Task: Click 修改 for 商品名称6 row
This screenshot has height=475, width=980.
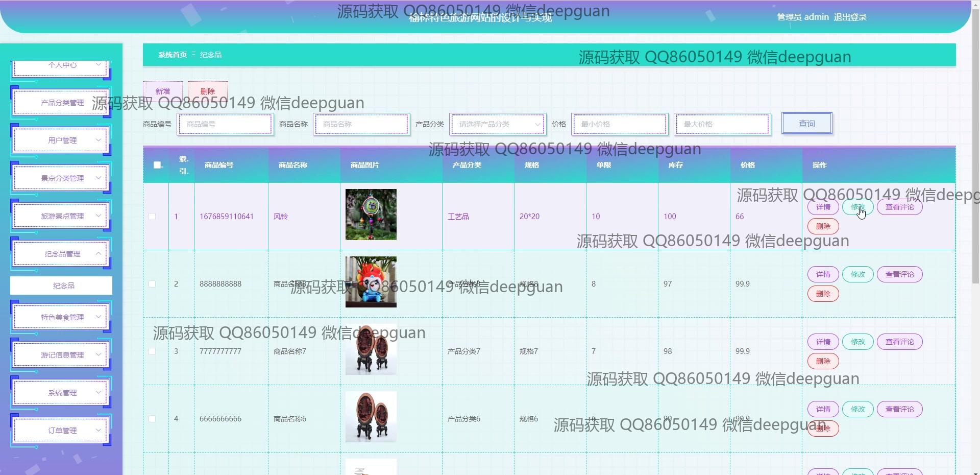Action: (x=858, y=409)
